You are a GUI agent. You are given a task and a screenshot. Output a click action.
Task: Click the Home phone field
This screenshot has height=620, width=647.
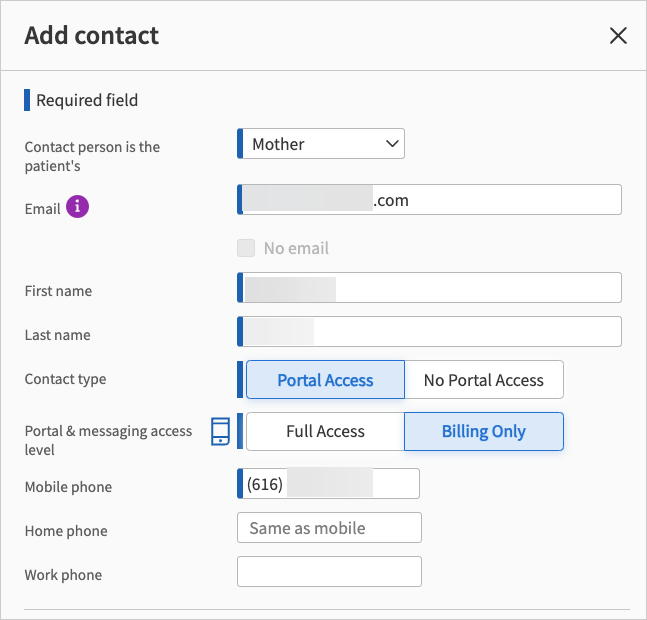pos(329,528)
